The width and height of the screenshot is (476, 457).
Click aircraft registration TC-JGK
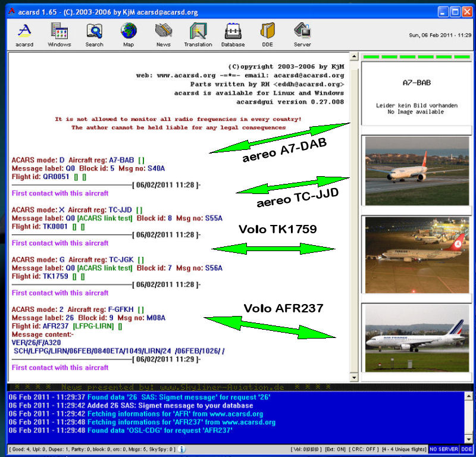click(x=121, y=259)
